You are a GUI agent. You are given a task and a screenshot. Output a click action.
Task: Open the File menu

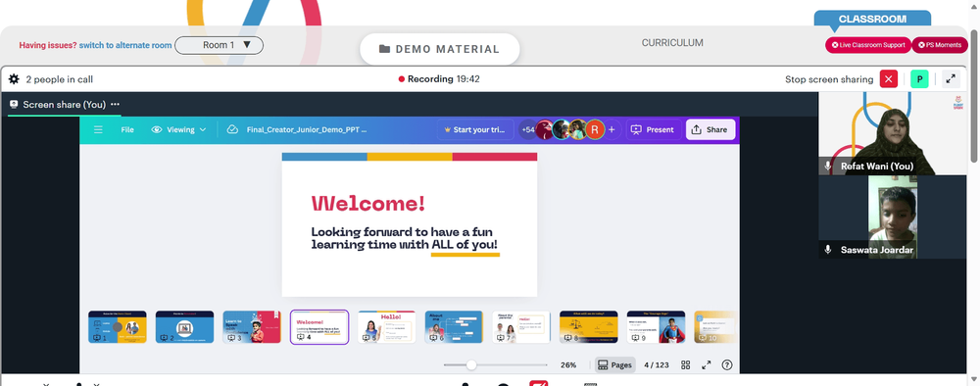pos(127,130)
